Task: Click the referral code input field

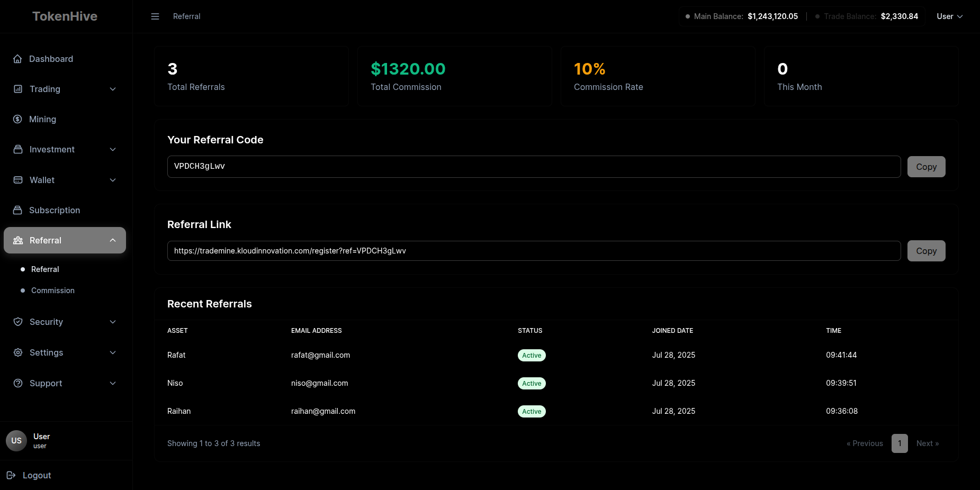Action: (534, 167)
